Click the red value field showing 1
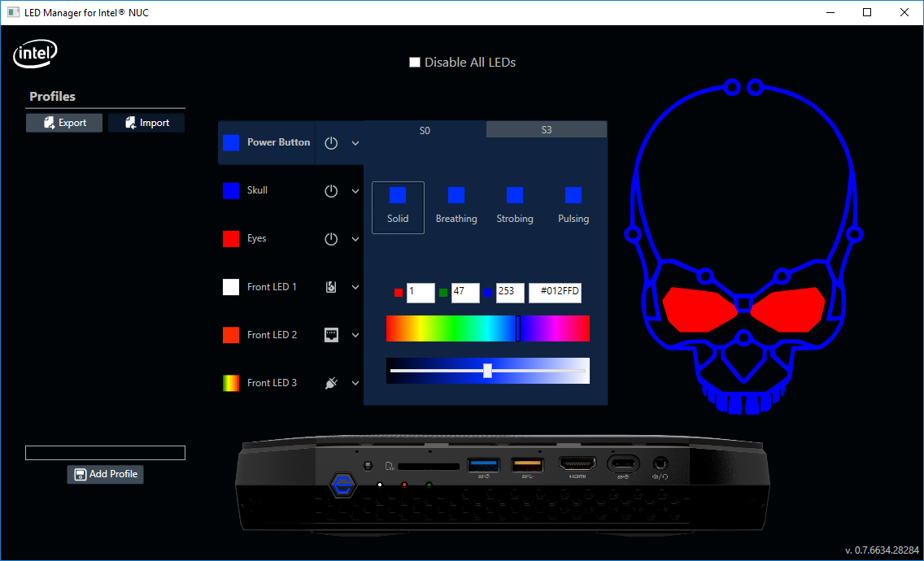 [421, 292]
